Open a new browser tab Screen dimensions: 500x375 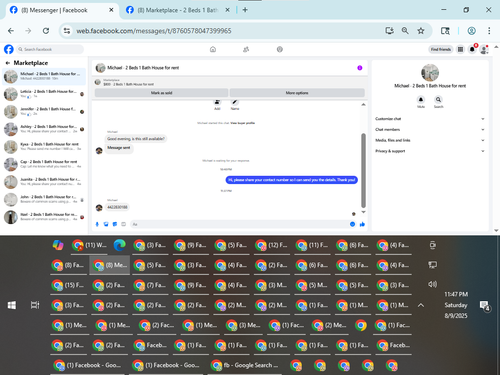(245, 10)
